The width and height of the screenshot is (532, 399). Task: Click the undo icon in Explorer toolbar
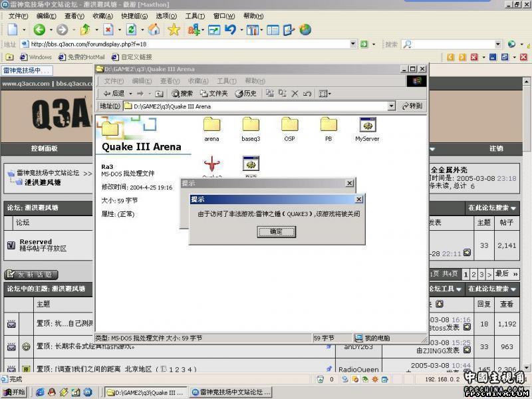(x=307, y=94)
